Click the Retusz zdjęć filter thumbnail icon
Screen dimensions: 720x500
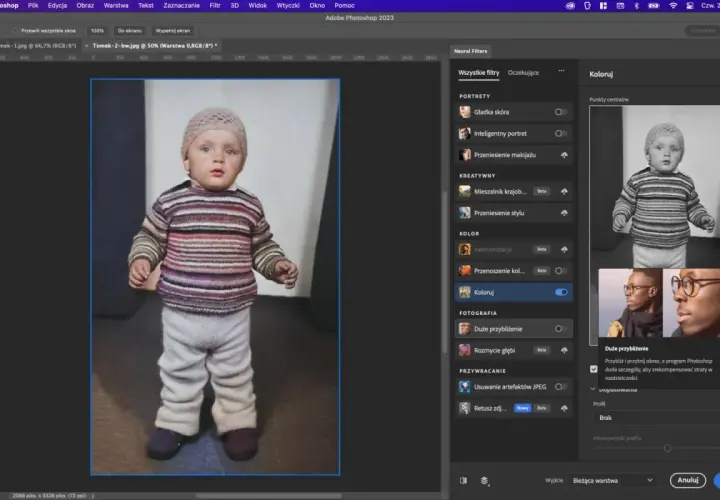click(x=465, y=408)
